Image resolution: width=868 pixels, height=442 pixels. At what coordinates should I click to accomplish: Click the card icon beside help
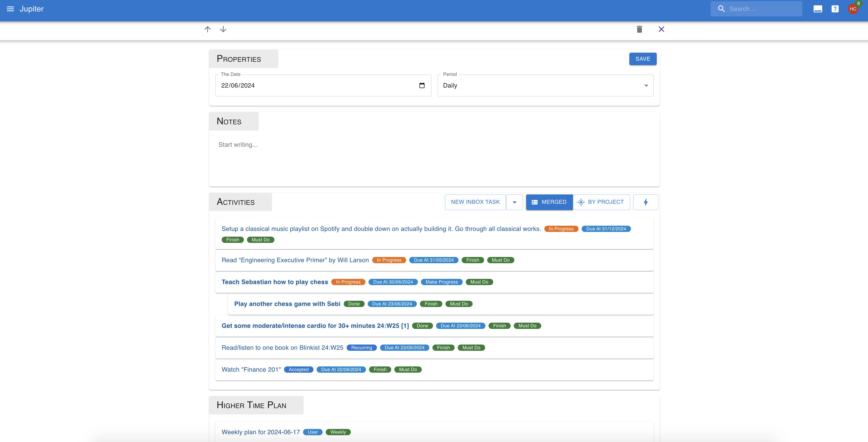click(x=817, y=9)
